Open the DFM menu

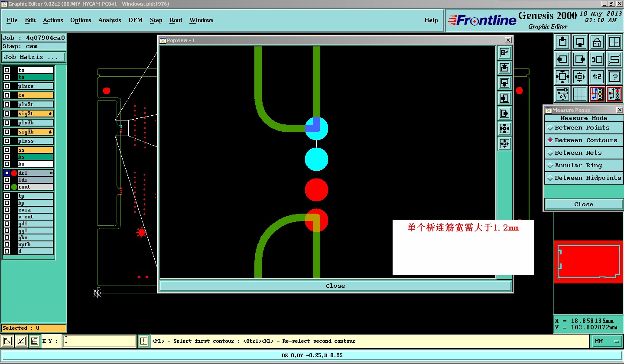click(136, 20)
